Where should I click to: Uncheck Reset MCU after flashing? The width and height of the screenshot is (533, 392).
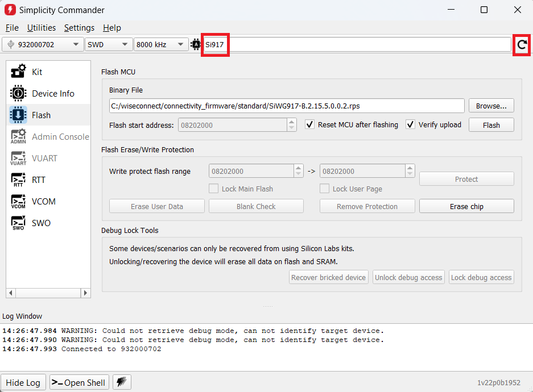310,124
